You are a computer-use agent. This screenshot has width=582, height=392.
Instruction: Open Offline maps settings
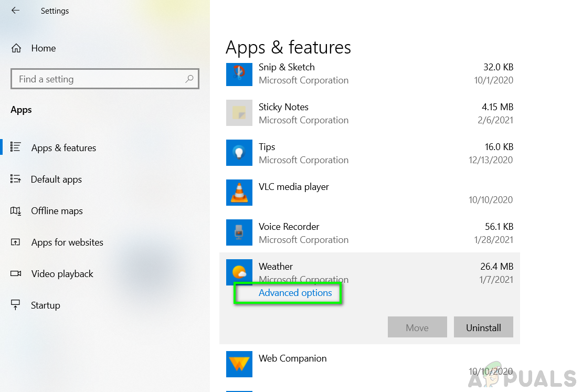57,211
